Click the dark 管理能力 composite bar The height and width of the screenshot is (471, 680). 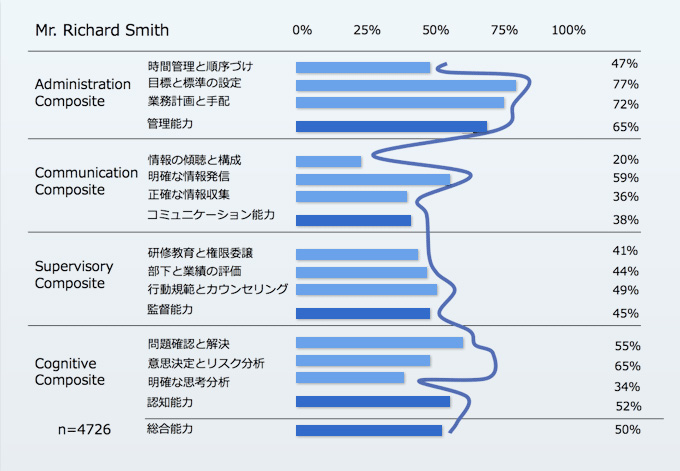[391, 126]
